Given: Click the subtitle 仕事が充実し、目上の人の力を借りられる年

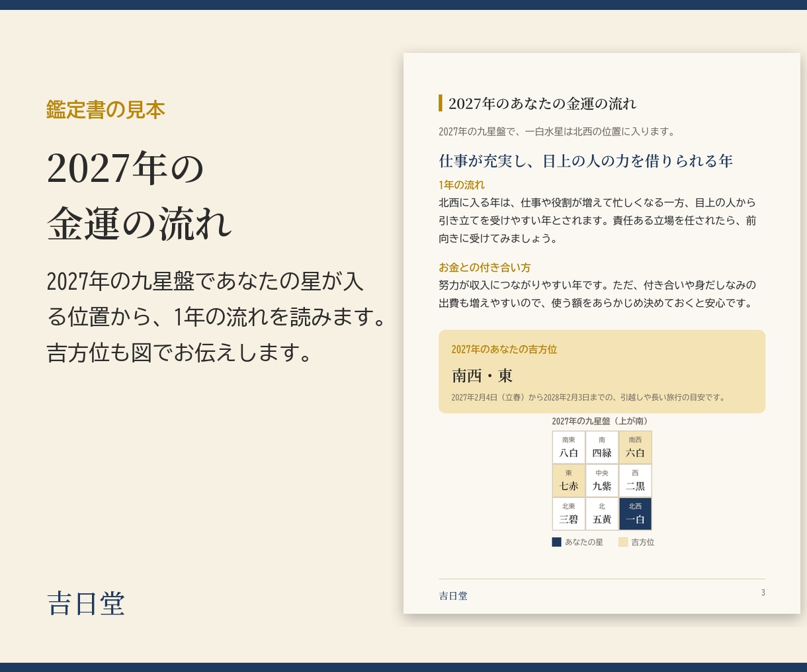Looking at the screenshot, I should pyautogui.click(x=586, y=161).
